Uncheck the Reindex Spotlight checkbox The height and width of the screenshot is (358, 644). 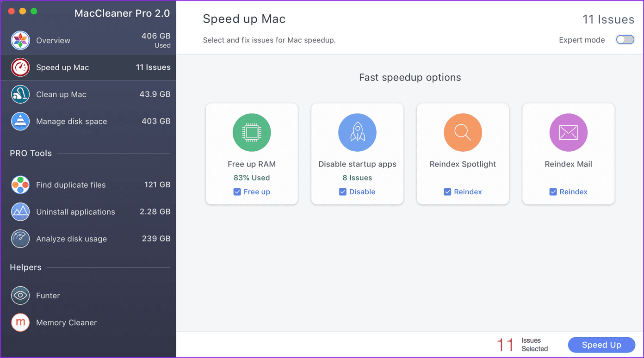point(447,192)
